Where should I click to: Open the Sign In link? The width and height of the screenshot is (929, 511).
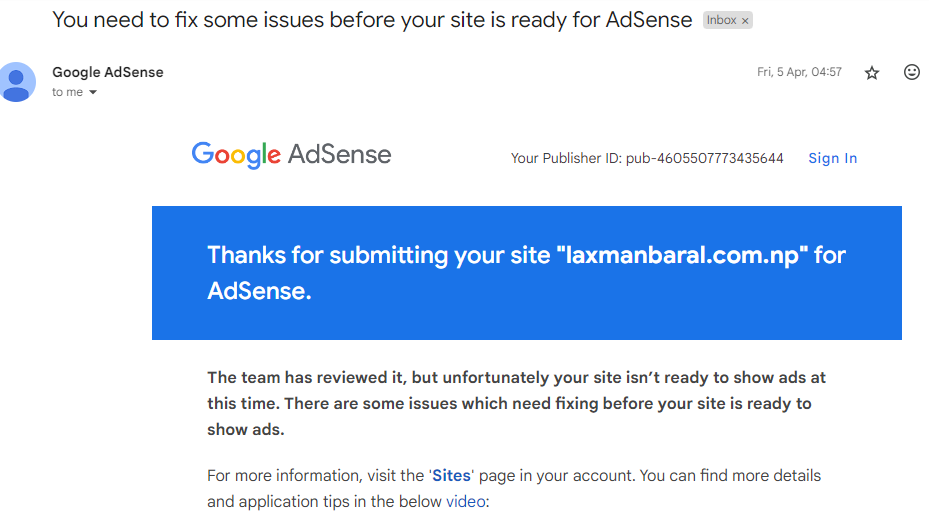832,158
